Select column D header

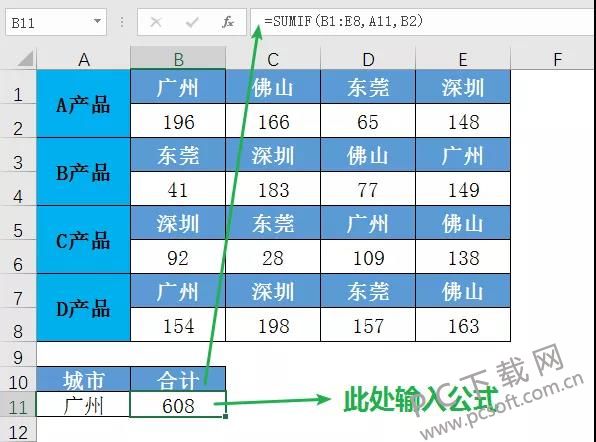pos(368,59)
